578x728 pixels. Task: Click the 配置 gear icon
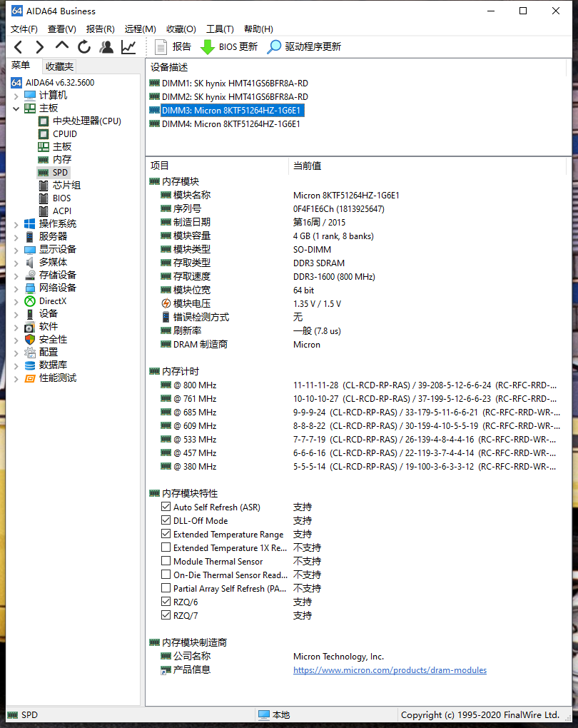pos(30,353)
